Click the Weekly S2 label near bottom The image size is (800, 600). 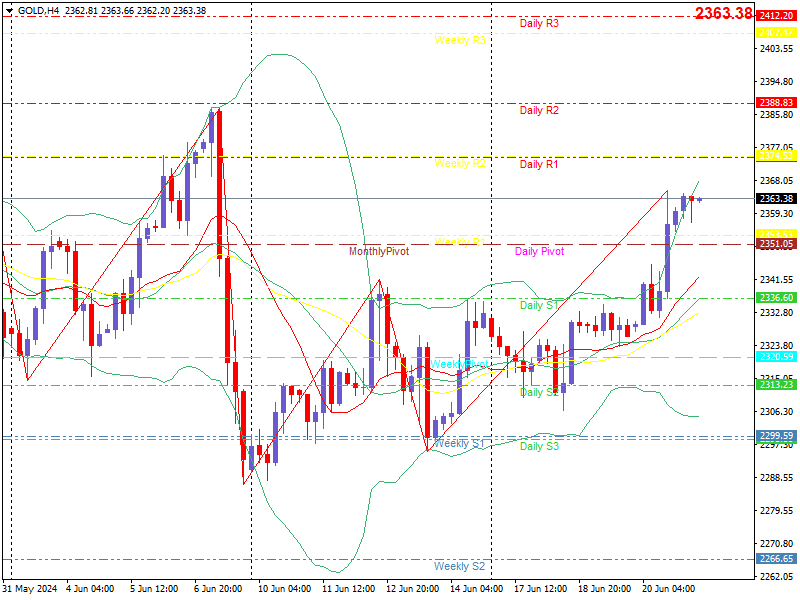(459, 566)
